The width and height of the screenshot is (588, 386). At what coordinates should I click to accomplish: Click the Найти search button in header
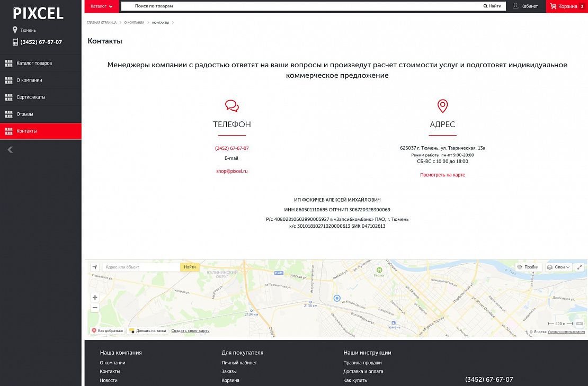pyautogui.click(x=492, y=6)
